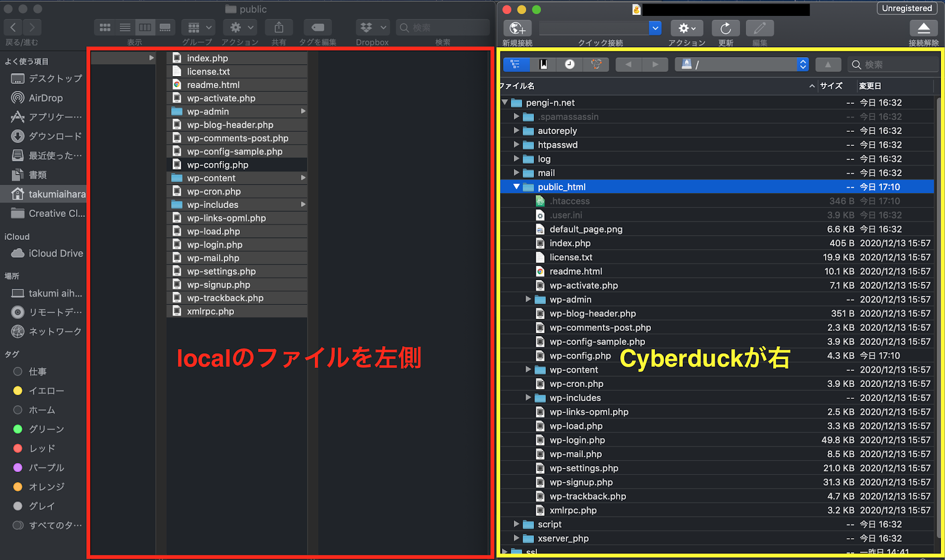Open the Cyberduck quick connect dropdown
Image resolution: width=945 pixels, height=560 pixels.
pos(655,28)
